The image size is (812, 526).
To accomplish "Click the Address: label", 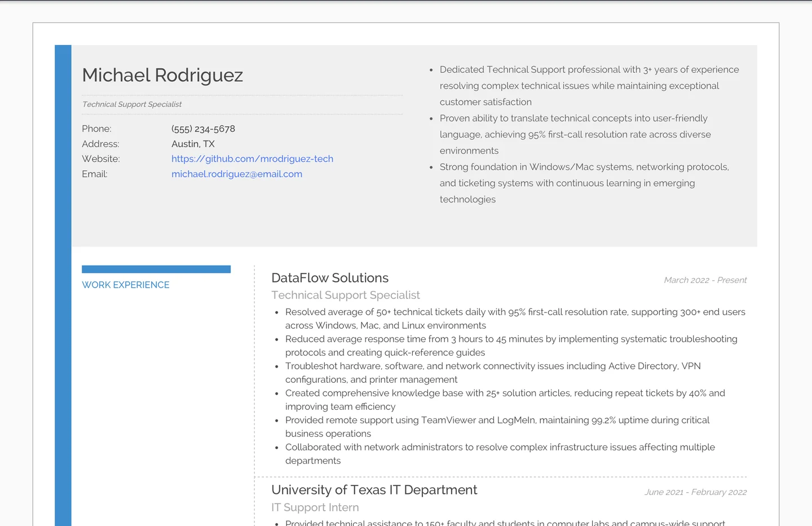I will [x=100, y=144].
